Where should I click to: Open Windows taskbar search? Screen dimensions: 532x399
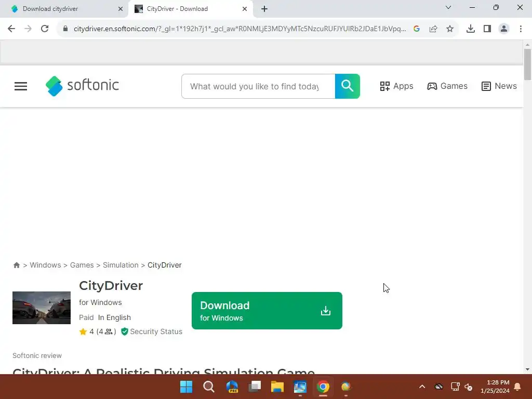coord(209,387)
